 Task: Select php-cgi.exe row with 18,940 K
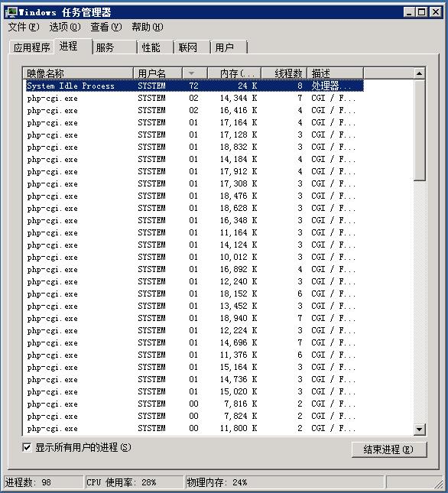point(195,318)
